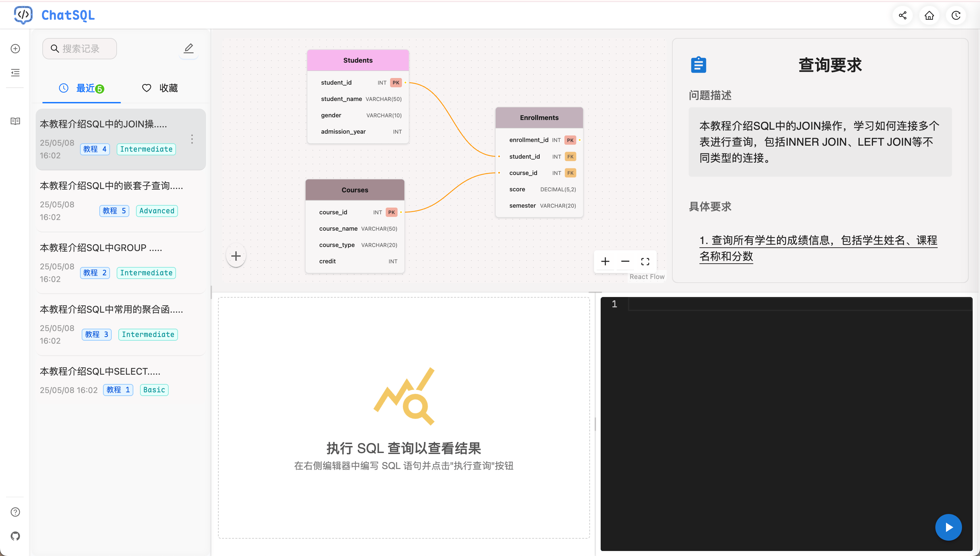Collapse sidebar with the indent list icon
Viewport: 980px width, 556px height.
pyautogui.click(x=15, y=73)
